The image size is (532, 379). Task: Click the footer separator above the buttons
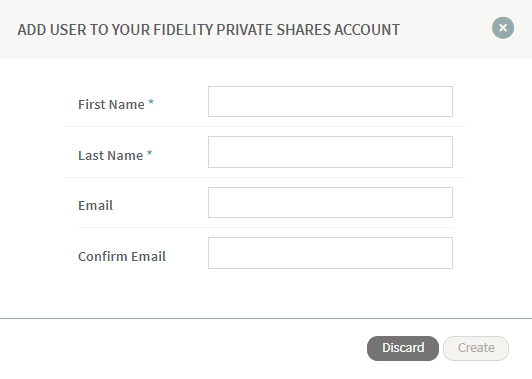(266, 318)
